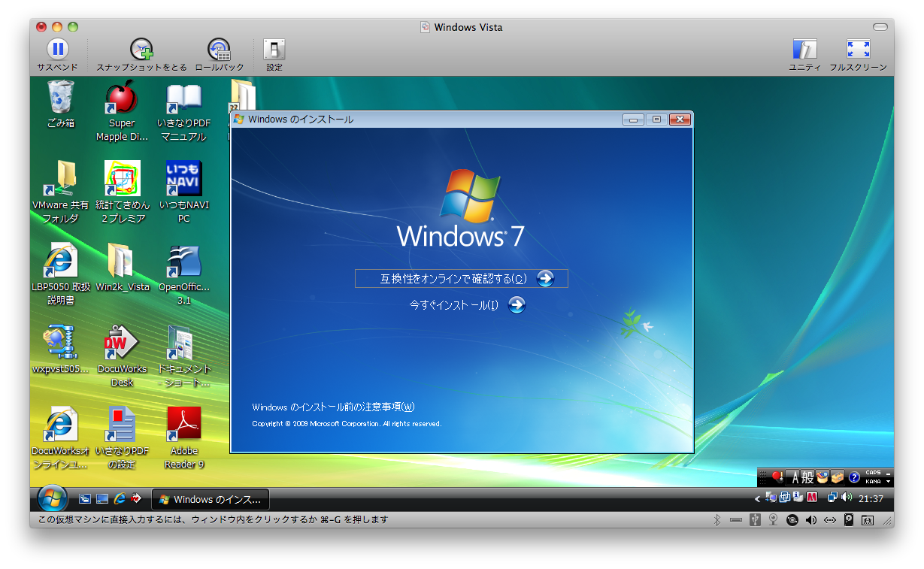The height and width of the screenshot is (569, 924).
Task: Click the Vista volume speaker tray icon
Action: (x=847, y=498)
